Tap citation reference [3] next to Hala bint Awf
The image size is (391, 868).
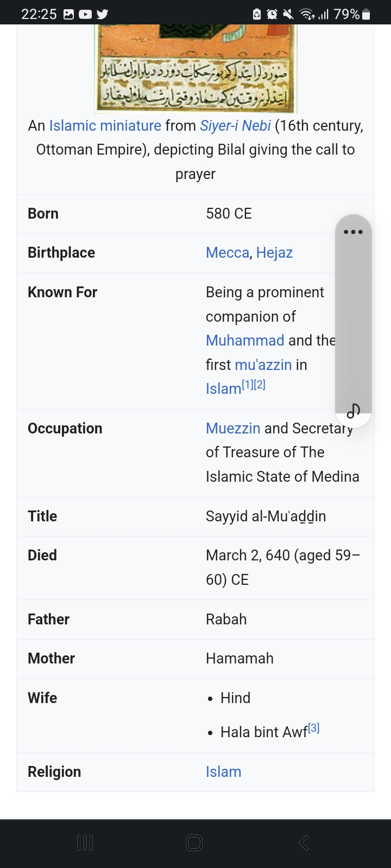tap(313, 728)
